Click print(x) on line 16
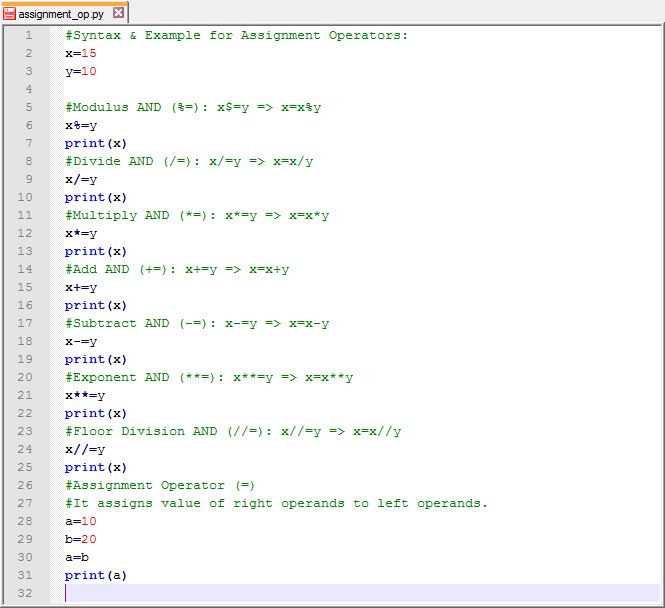This screenshot has height=608, width=665. pyautogui.click(x=96, y=306)
